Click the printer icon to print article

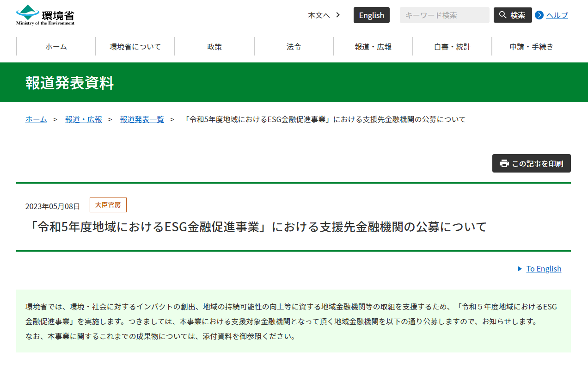click(504, 163)
